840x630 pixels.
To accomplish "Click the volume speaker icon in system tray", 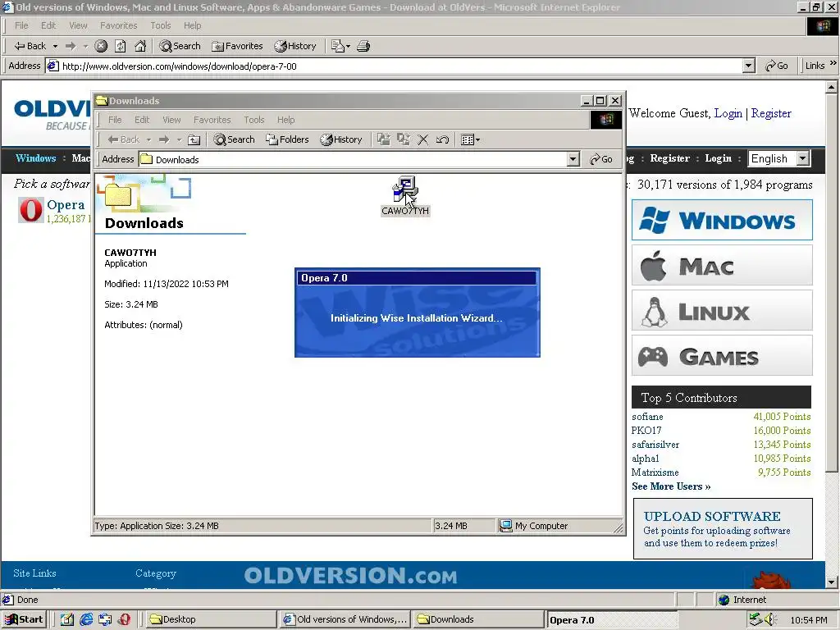I will coord(770,619).
